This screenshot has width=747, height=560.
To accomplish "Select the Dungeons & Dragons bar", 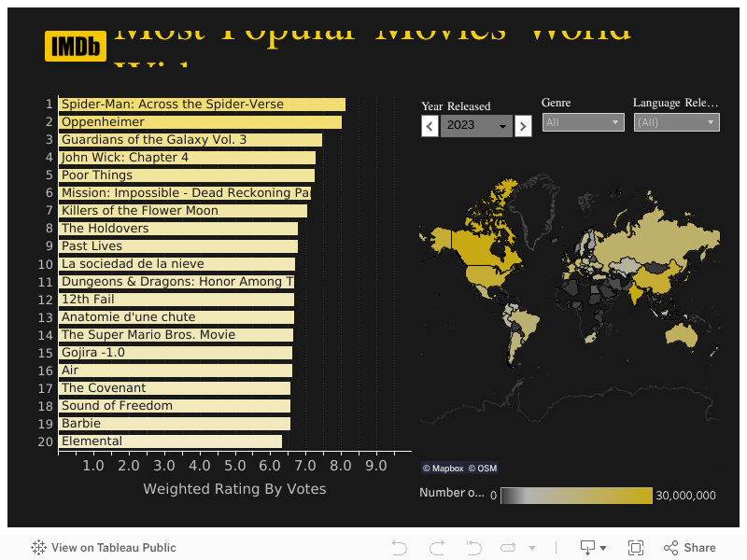I will pos(176,282).
